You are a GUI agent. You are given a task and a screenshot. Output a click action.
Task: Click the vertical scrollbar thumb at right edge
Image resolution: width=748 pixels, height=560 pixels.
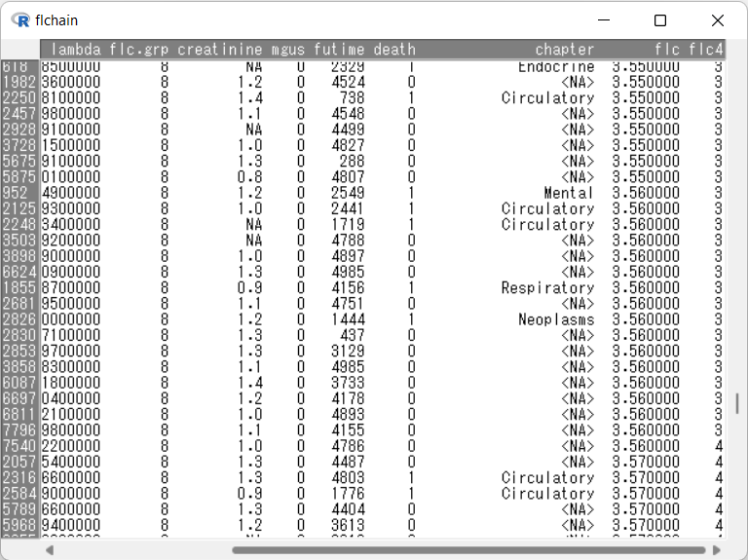coord(737,403)
